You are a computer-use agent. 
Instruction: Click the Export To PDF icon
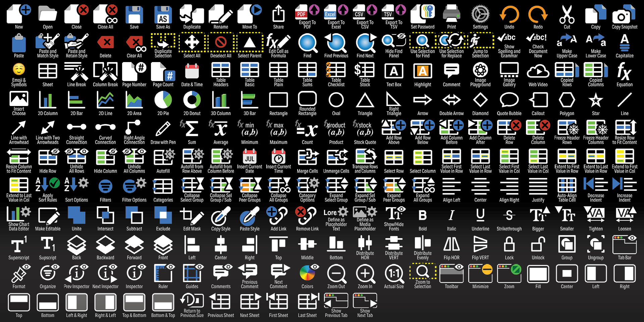point(307,12)
